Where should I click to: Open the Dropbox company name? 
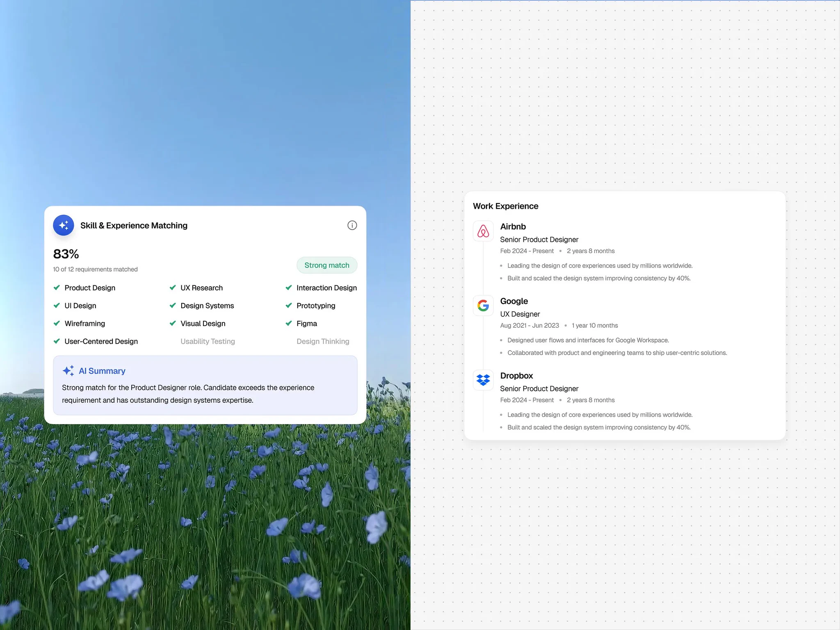tap(516, 376)
